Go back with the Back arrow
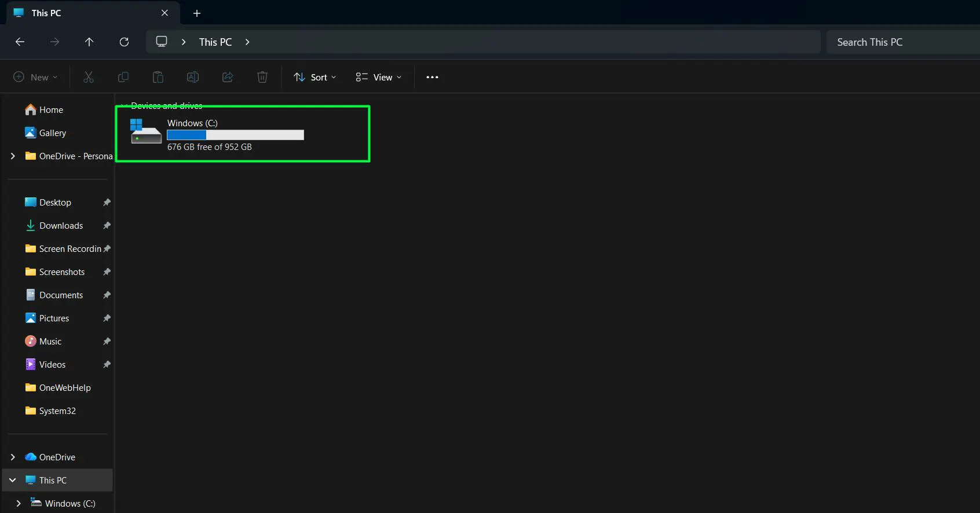Image resolution: width=980 pixels, height=513 pixels. click(20, 42)
